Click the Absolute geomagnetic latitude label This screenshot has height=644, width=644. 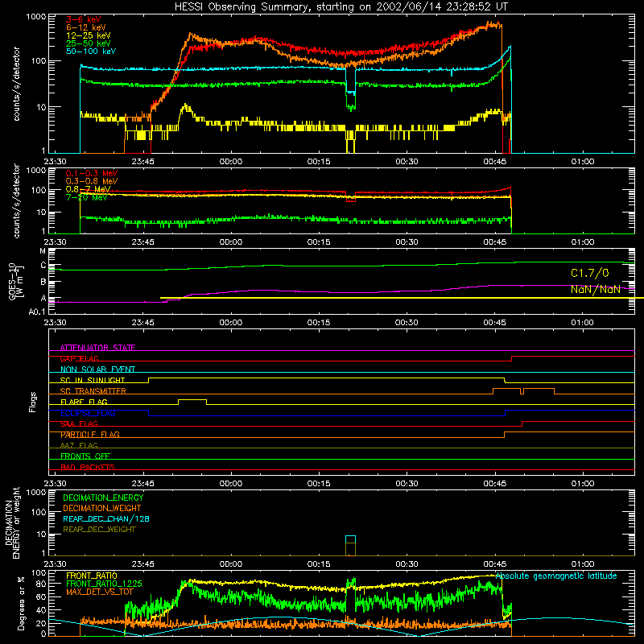click(x=556, y=576)
